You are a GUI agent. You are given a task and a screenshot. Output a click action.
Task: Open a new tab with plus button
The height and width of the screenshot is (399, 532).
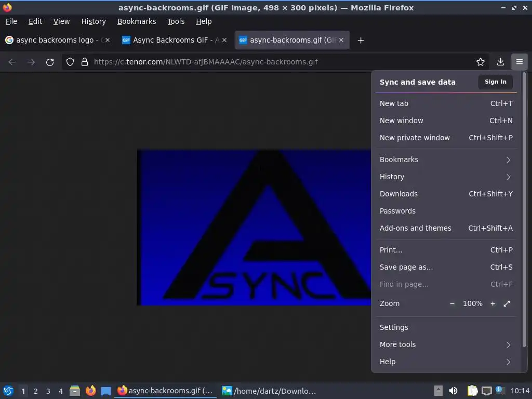[x=361, y=41]
